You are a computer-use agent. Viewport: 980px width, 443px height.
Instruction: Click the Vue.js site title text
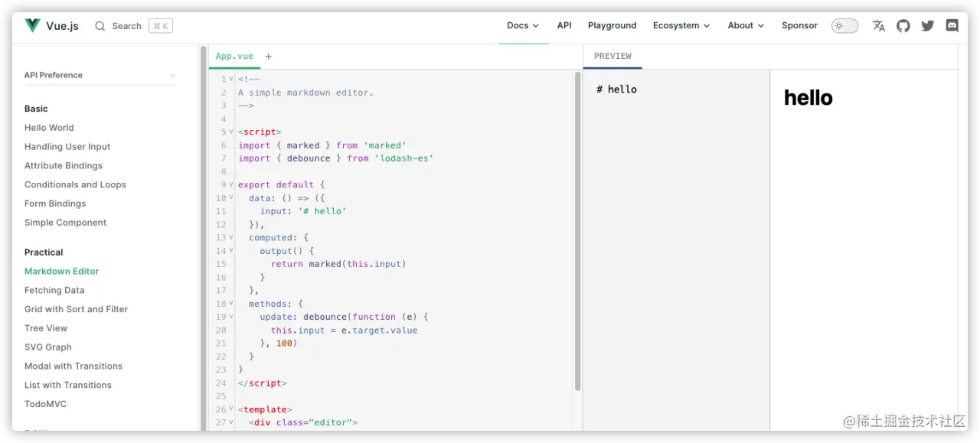pyautogui.click(x=62, y=26)
